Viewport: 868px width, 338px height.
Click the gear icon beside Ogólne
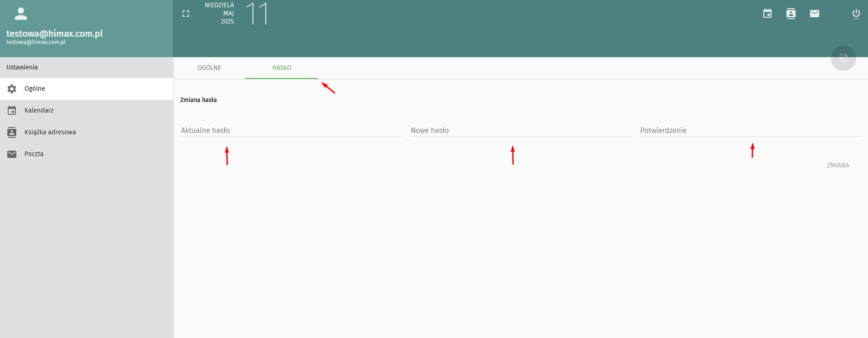click(12, 89)
